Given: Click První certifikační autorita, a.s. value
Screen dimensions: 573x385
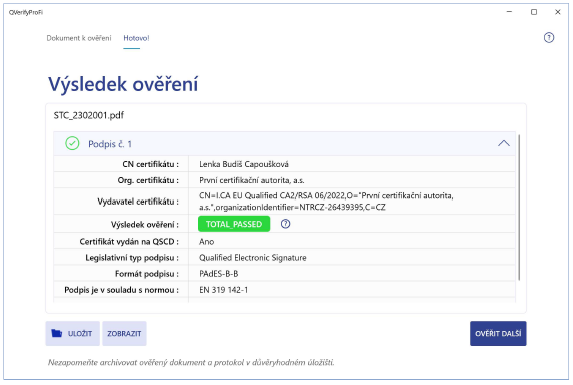Looking at the screenshot, I should tap(252, 180).
